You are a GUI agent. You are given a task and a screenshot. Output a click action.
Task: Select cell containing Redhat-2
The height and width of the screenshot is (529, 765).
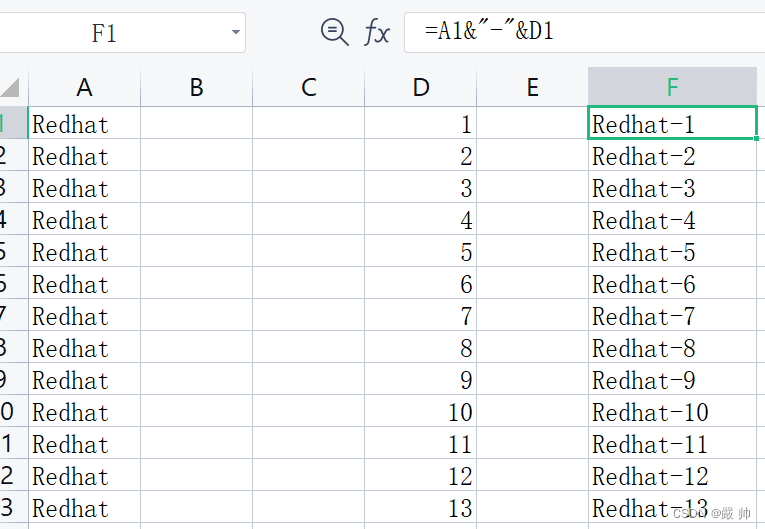coord(672,155)
